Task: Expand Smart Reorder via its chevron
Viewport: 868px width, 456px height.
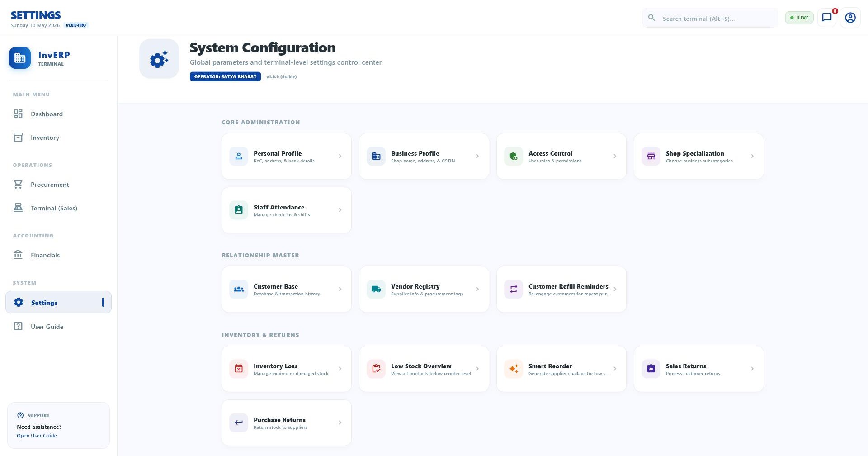Action: click(x=615, y=369)
